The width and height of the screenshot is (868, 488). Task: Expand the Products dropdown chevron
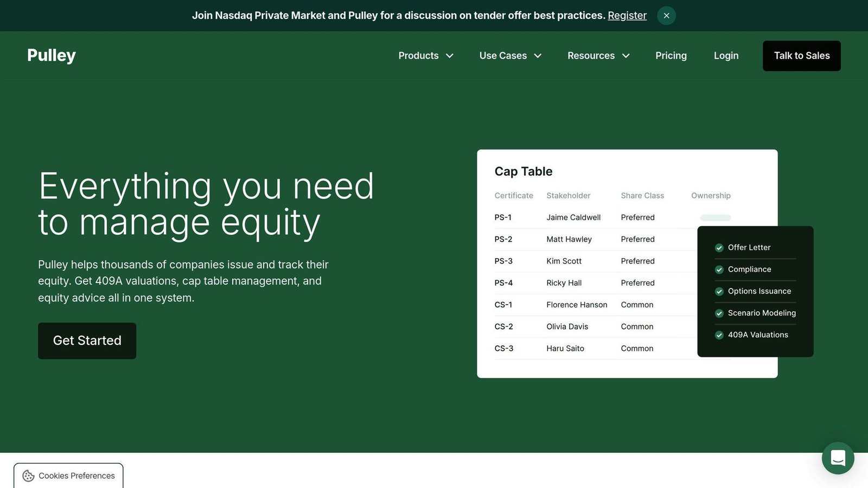pyautogui.click(x=450, y=56)
